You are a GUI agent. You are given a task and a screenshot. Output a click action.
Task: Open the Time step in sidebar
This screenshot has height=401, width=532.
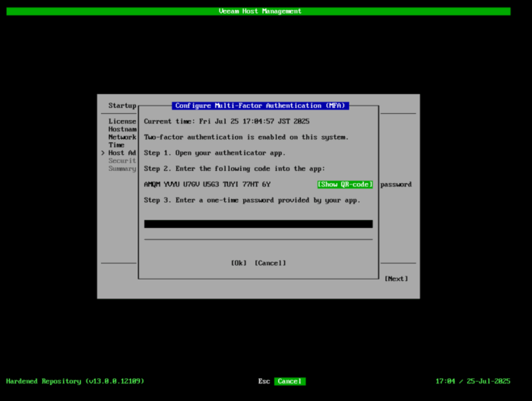(x=116, y=145)
